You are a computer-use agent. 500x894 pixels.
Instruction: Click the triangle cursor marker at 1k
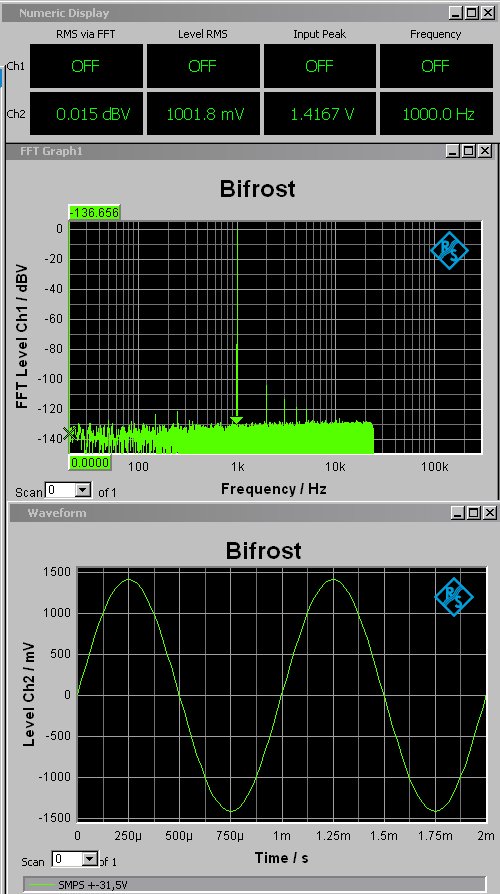point(237,421)
